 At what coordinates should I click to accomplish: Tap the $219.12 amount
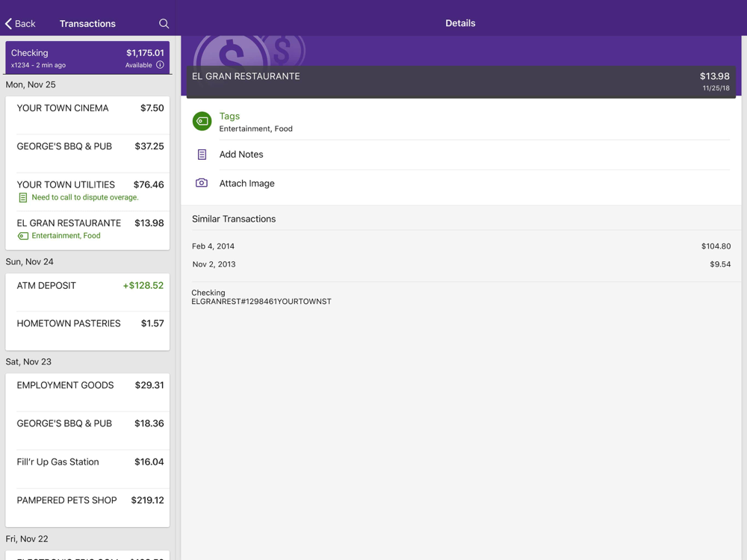point(148,500)
